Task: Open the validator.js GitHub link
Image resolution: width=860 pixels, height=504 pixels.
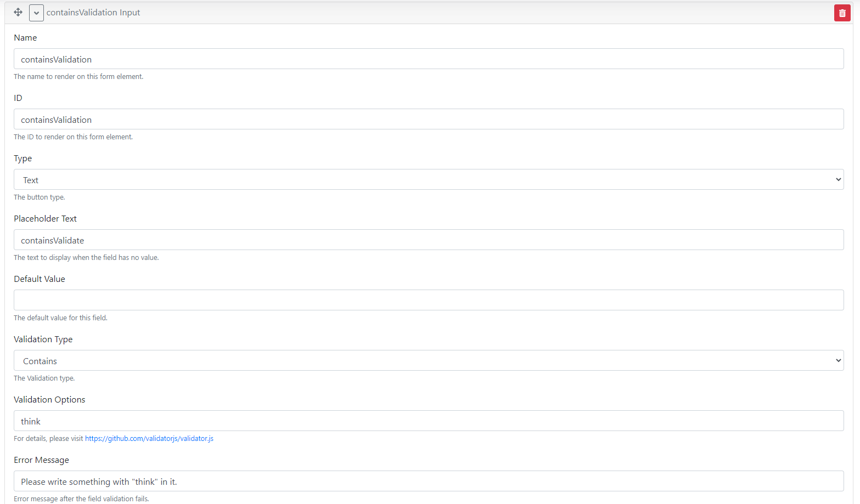Action: 149,439
